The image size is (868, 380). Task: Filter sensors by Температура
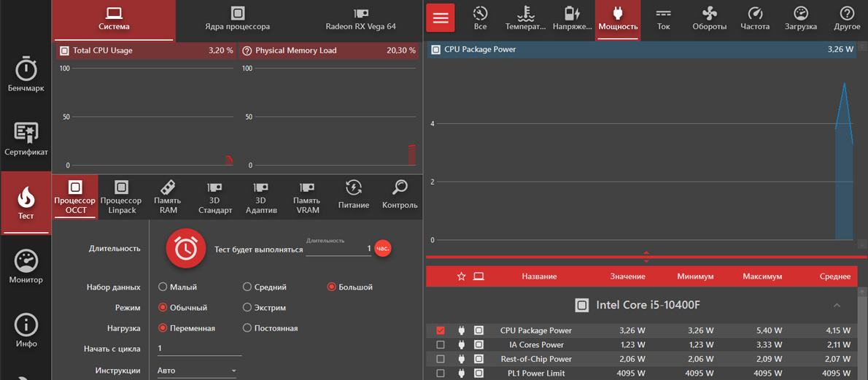525,20
